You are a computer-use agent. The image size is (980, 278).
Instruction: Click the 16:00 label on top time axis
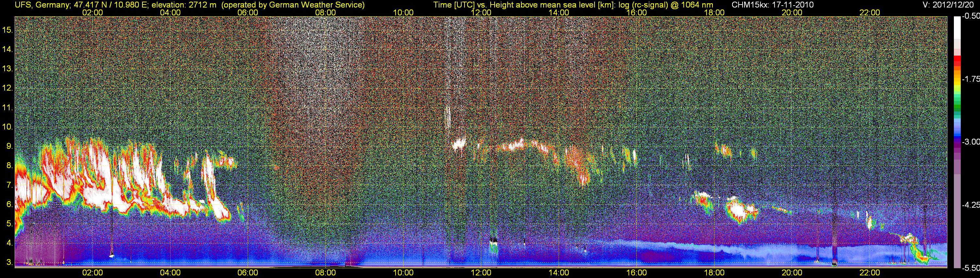point(636,12)
